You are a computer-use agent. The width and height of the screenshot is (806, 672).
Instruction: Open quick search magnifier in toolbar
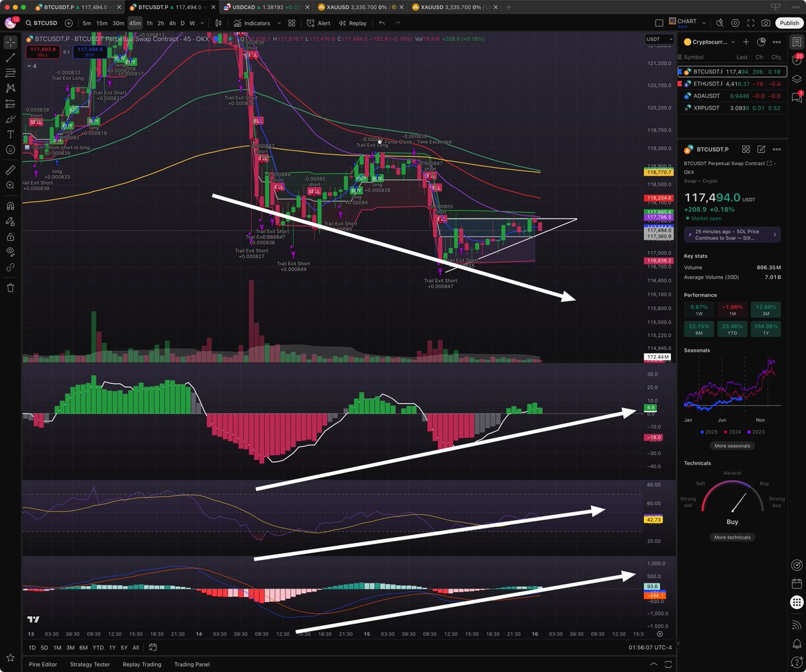(x=719, y=23)
